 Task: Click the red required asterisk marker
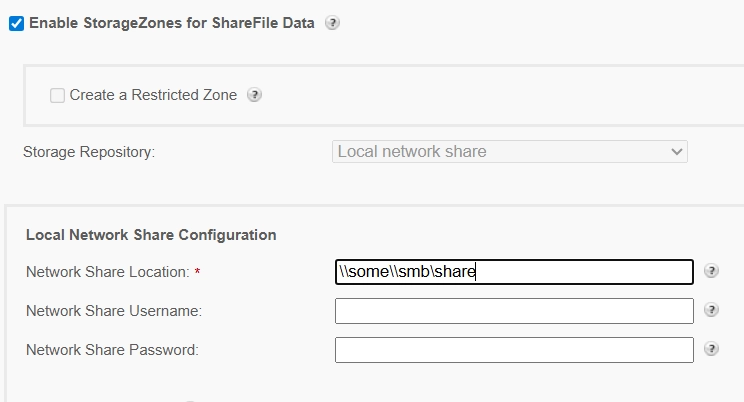pyautogui.click(x=197, y=272)
